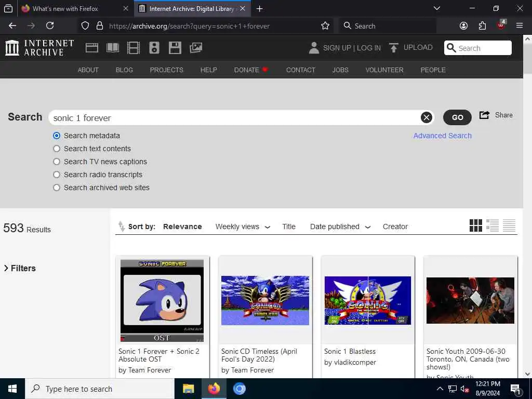Screen dimensions: 532x399
Task: Click the site security padlock icon
Action: point(99,26)
